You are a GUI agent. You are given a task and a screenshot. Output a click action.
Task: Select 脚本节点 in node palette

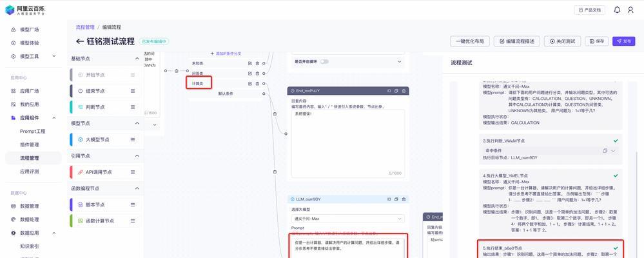106,204
